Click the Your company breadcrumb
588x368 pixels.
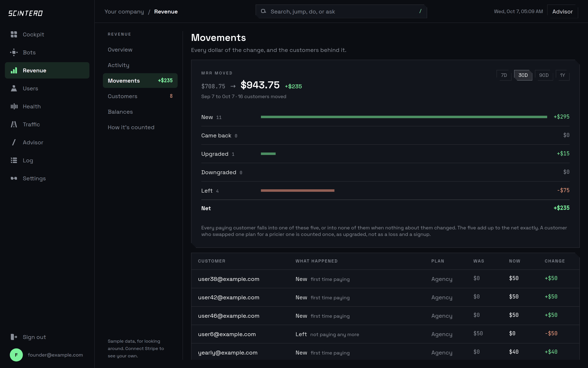[124, 11]
